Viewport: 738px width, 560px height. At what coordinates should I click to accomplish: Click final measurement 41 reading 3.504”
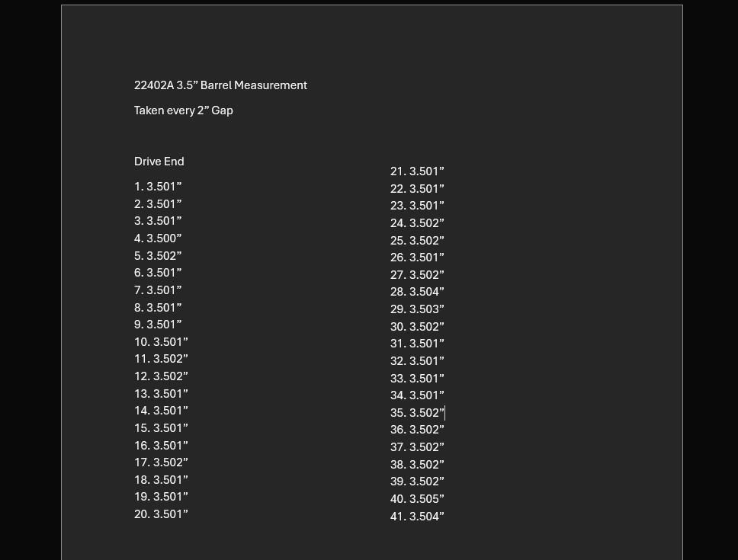(417, 517)
